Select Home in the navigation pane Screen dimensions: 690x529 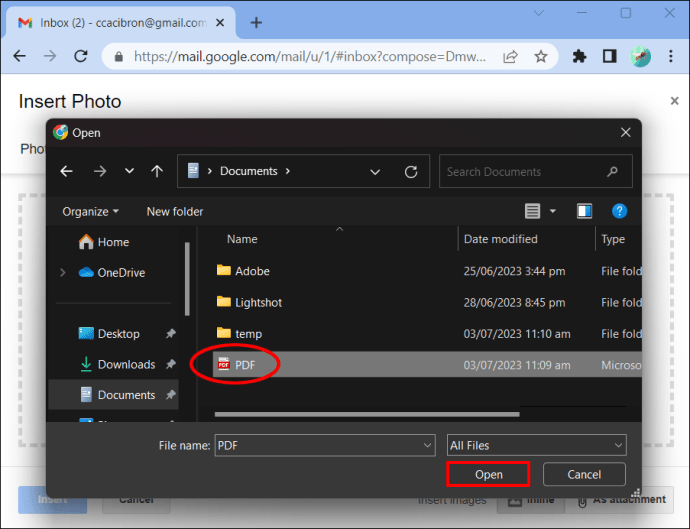tap(104, 242)
